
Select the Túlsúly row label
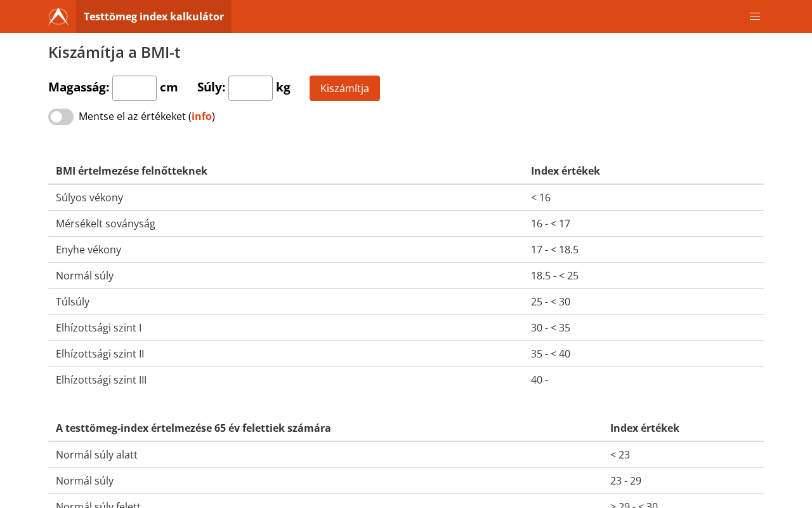(72, 302)
